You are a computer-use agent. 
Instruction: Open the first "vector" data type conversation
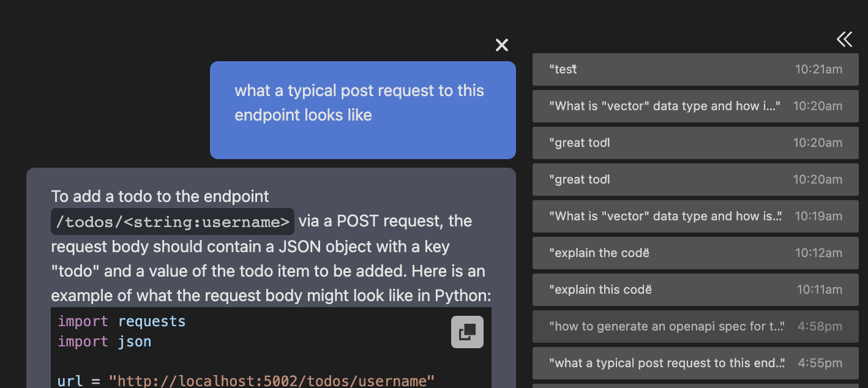pos(695,106)
